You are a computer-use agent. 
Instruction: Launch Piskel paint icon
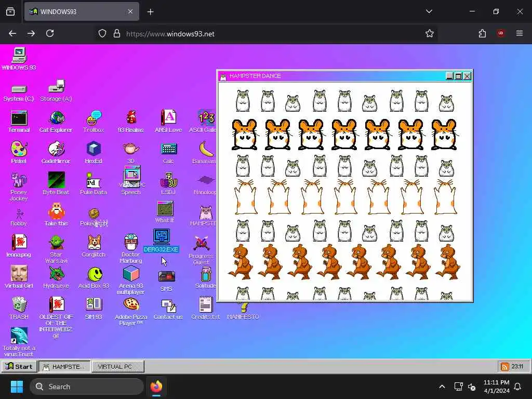[x=19, y=152]
